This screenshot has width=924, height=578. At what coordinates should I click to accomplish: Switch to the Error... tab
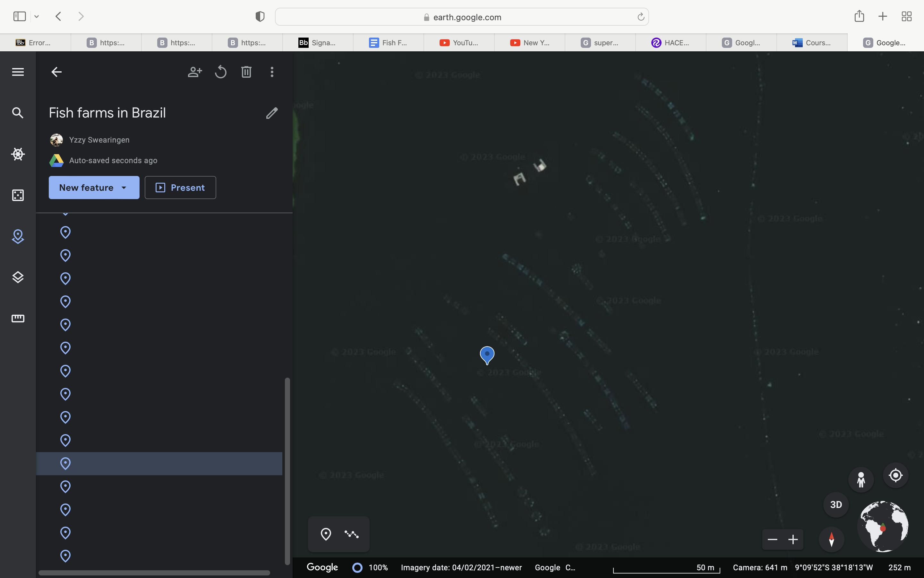click(35, 43)
